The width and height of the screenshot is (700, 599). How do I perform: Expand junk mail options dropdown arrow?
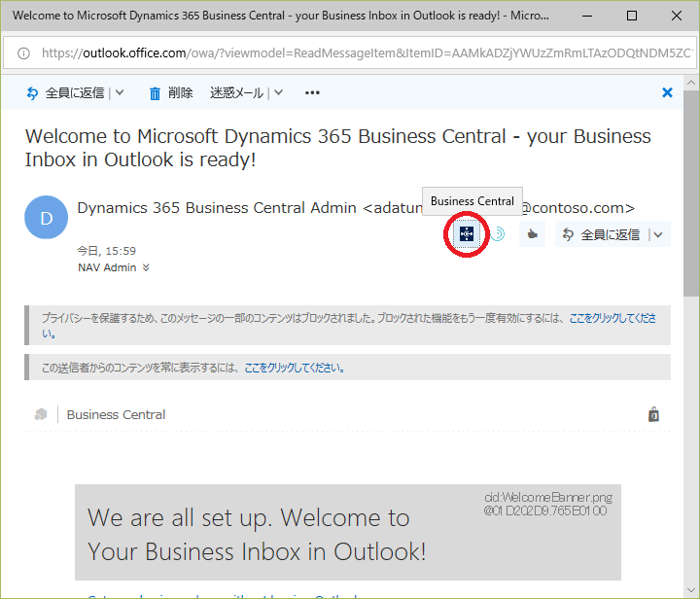pyautogui.click(x=279, y=92)
